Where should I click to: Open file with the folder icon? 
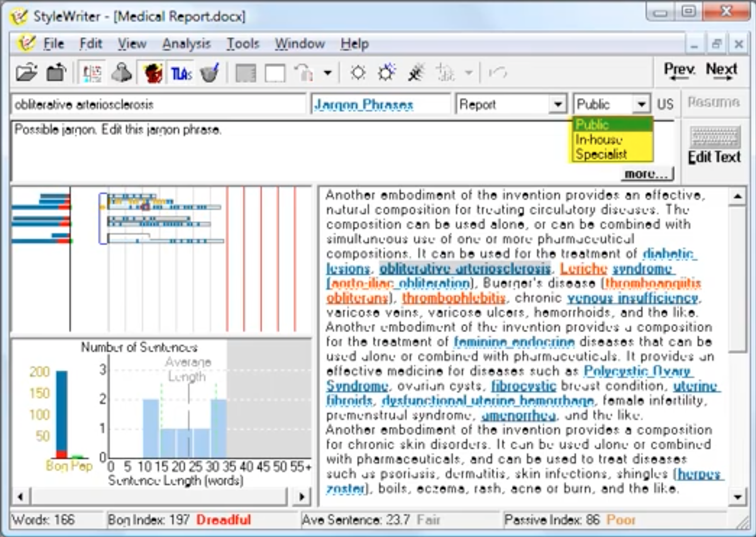point(26,72)
